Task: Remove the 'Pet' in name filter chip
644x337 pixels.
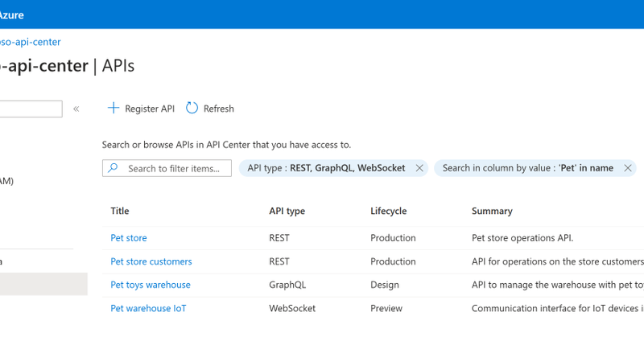Action: click(628, 168)
